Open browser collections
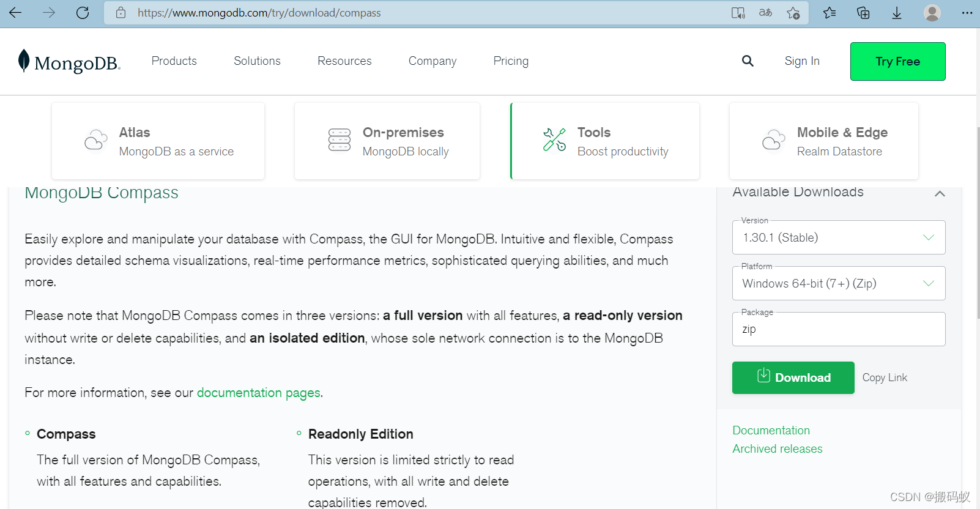 863,13
